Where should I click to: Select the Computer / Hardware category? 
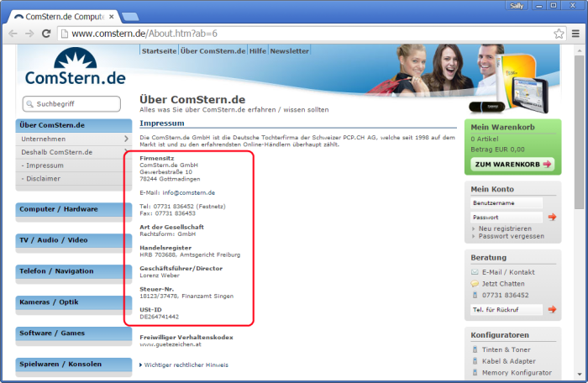(x=74, y=209)
